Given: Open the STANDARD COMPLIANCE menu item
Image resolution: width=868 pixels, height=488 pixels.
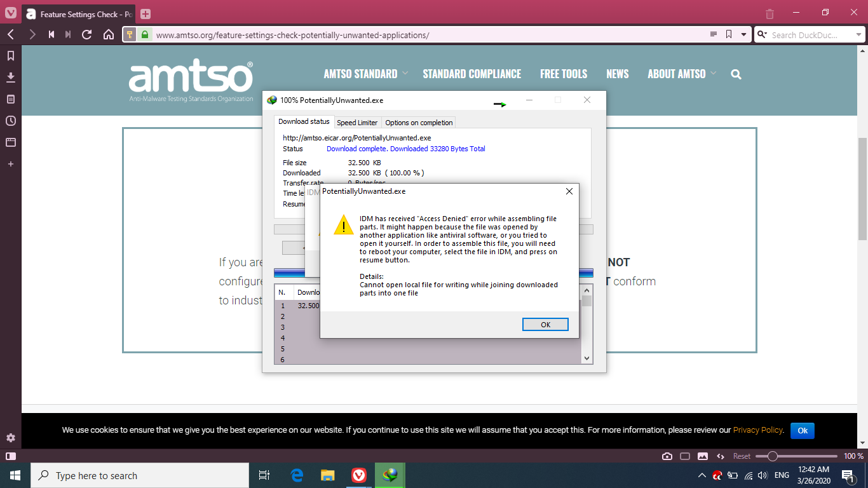Looking at the screenshot, I should tap(471, 74).
